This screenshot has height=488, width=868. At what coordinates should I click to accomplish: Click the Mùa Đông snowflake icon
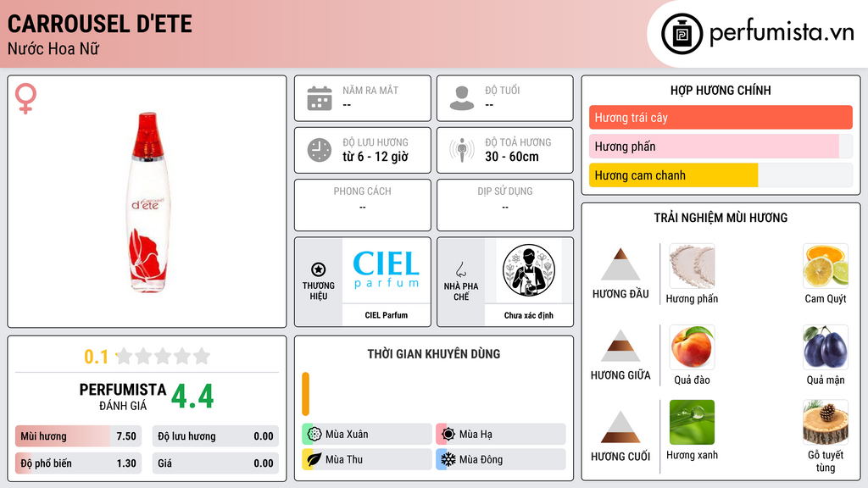pos(448,459)
